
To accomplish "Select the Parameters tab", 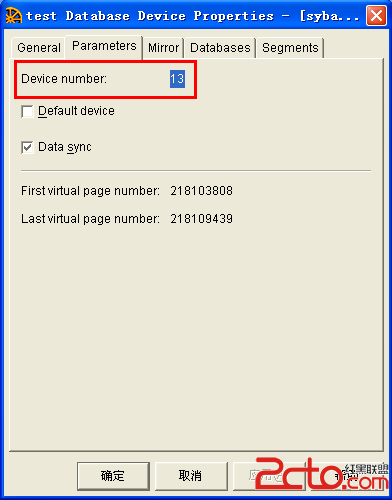I will coord(104,46).
